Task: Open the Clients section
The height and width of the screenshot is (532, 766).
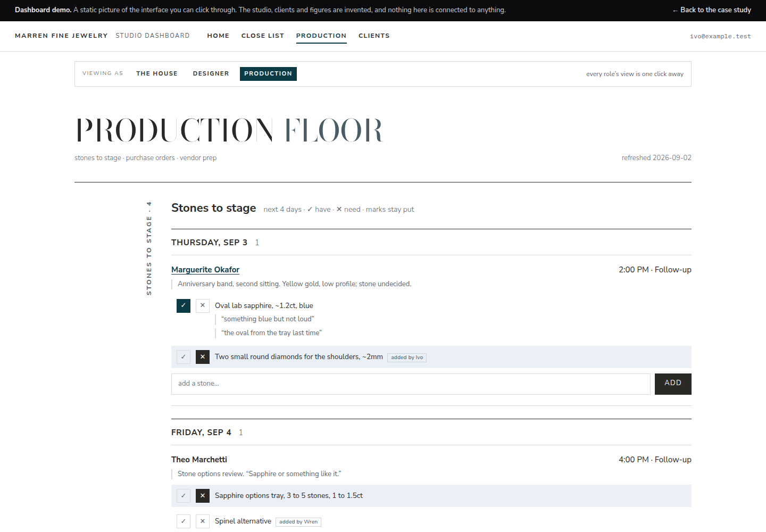Action: click(x=374, y=36)
